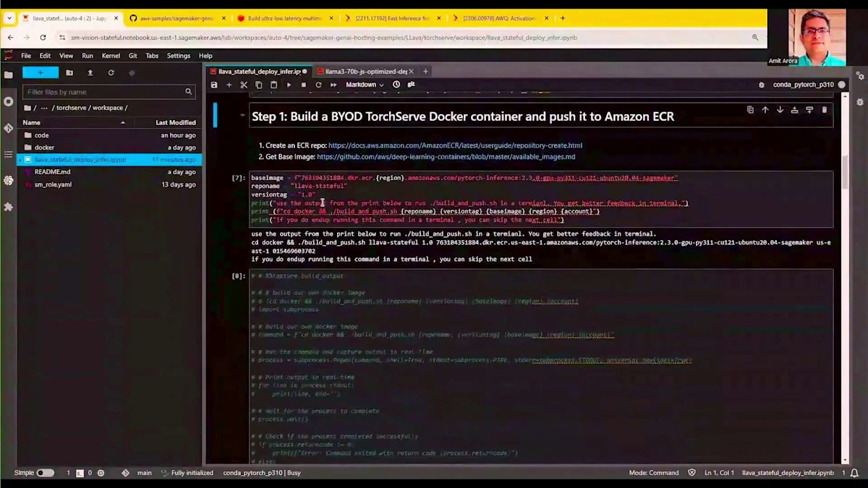Duplicate the Step 1 cell
Image resolution: width=868 pixels, height=488 pixels.
[750, 110]
